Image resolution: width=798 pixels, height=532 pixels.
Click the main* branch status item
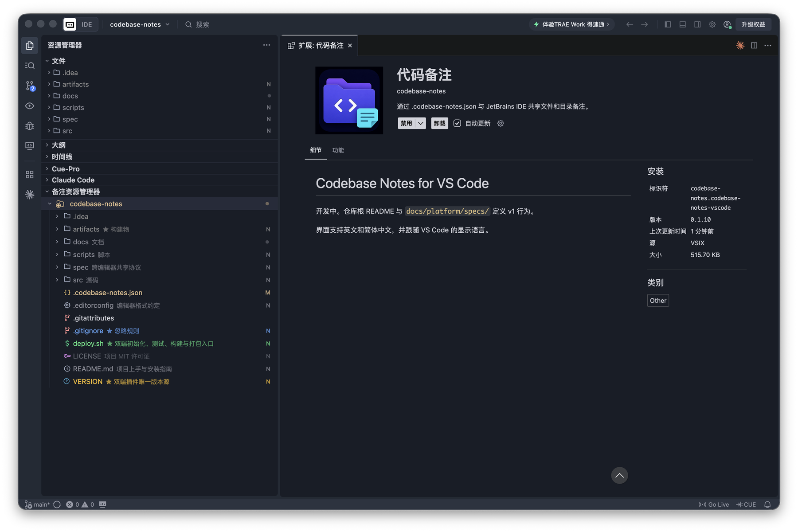[37, 505]
